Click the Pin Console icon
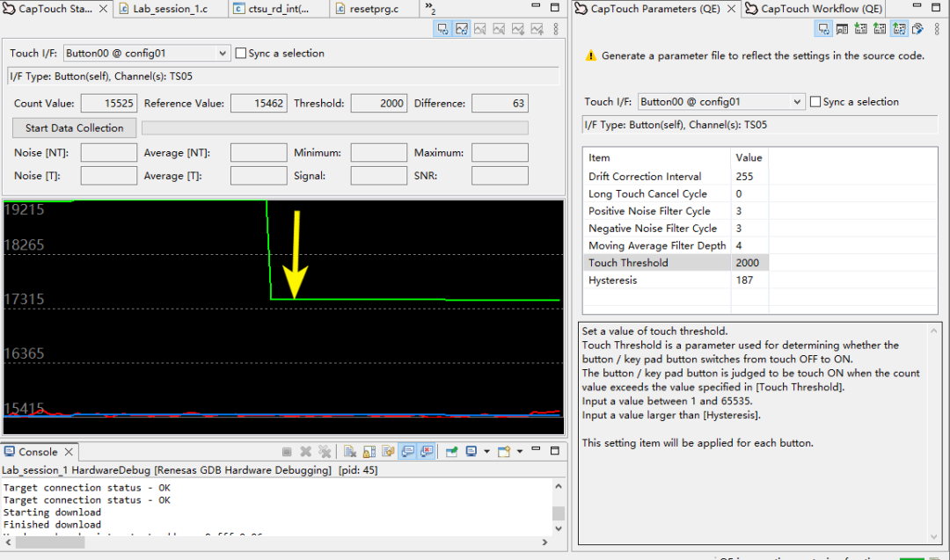 (x=451, y=452)
